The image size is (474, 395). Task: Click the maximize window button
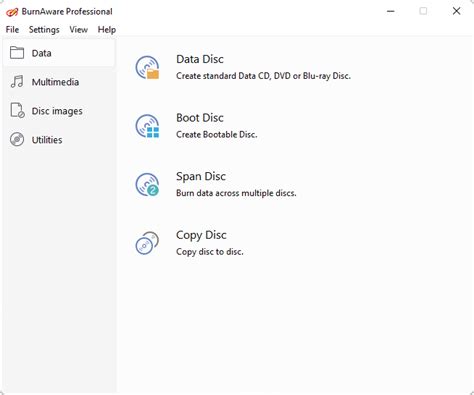(x=423, y=11)
